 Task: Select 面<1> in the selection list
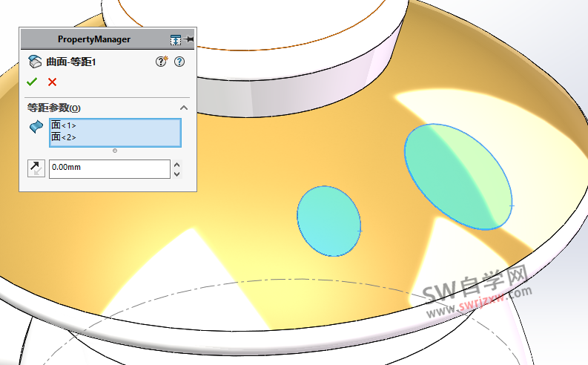(x=64, y=125)
